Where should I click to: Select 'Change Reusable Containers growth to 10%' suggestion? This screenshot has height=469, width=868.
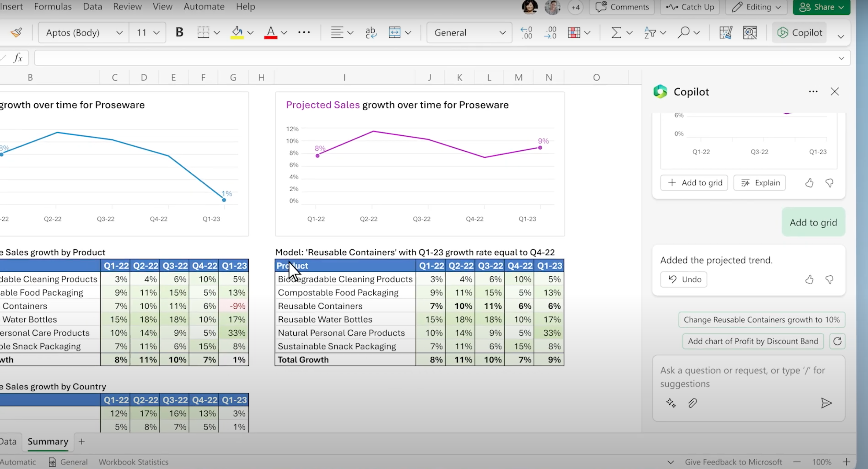pyautogui.click(x=762, y=320)
